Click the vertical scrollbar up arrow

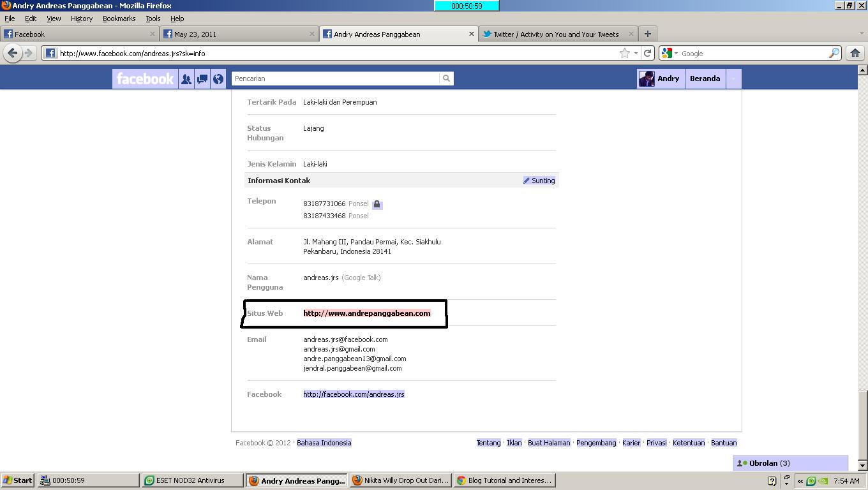click(863, 70)
